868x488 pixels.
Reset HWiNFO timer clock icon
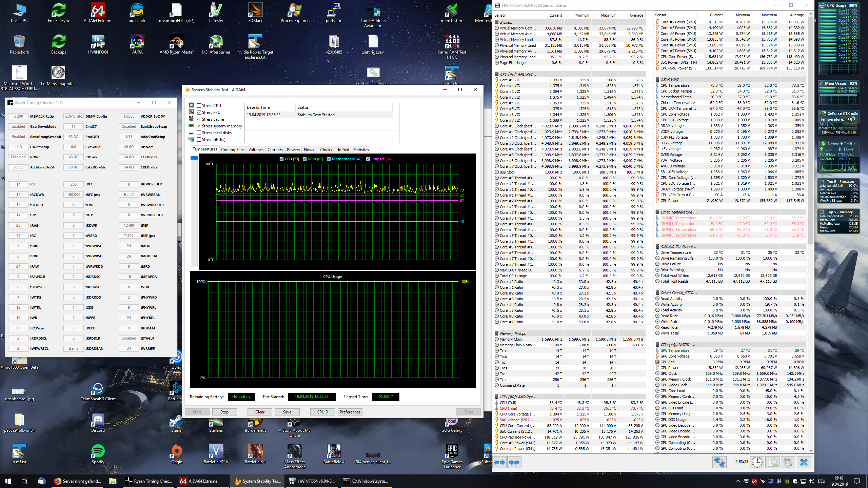tap(757, 462)
